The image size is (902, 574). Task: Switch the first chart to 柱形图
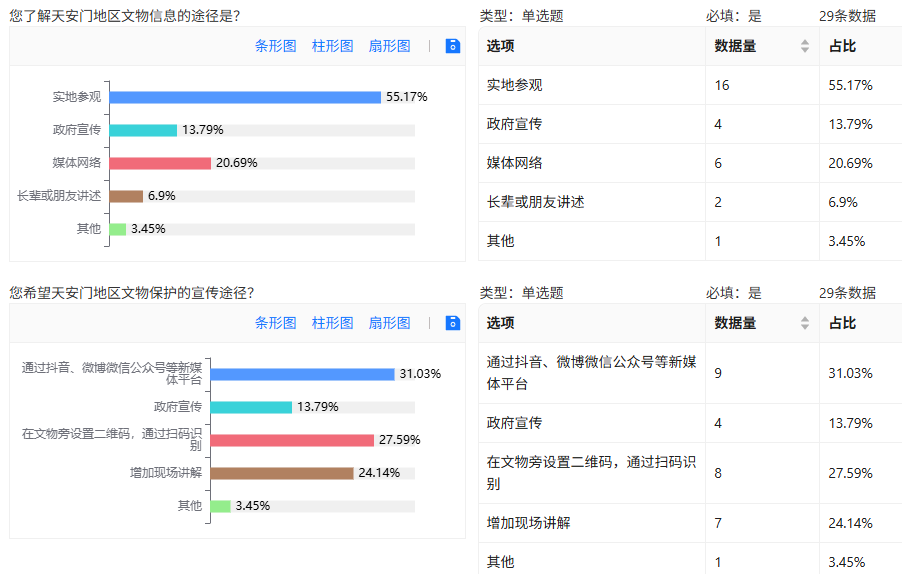pos(332,46)
